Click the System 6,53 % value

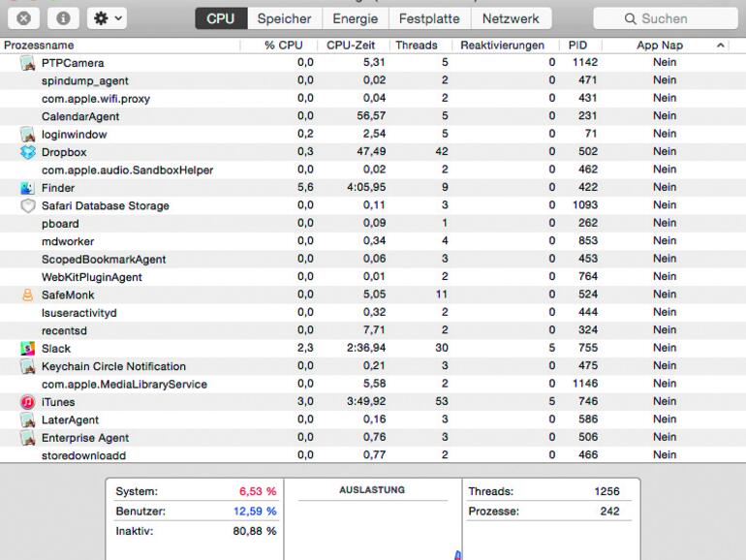tap(258, 491)
